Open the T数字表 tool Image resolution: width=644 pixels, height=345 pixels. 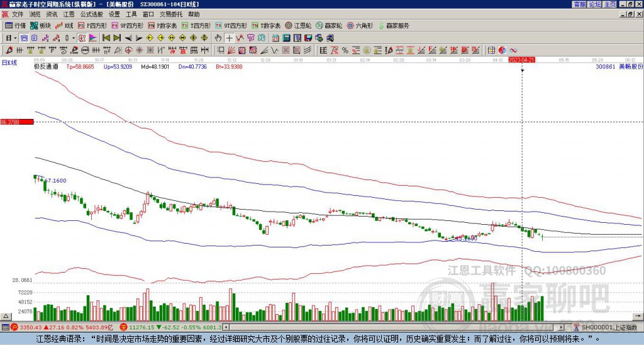[x=266, y=25]
